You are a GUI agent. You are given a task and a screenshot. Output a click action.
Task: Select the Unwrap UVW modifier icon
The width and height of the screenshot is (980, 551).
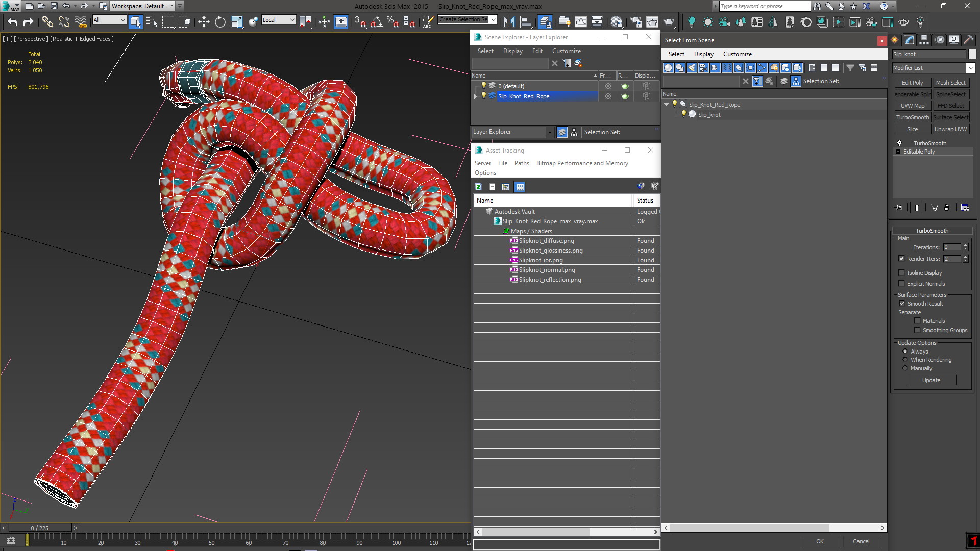pos(951,129)
